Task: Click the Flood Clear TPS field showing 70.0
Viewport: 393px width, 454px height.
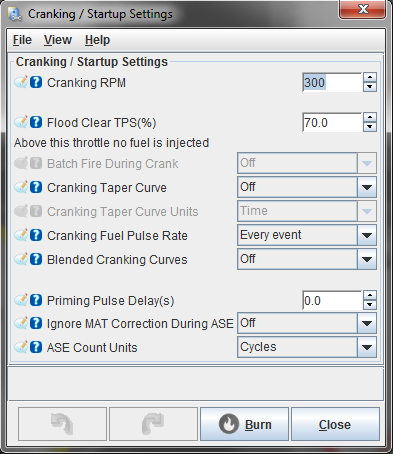Action: click(x=332, y=122)
